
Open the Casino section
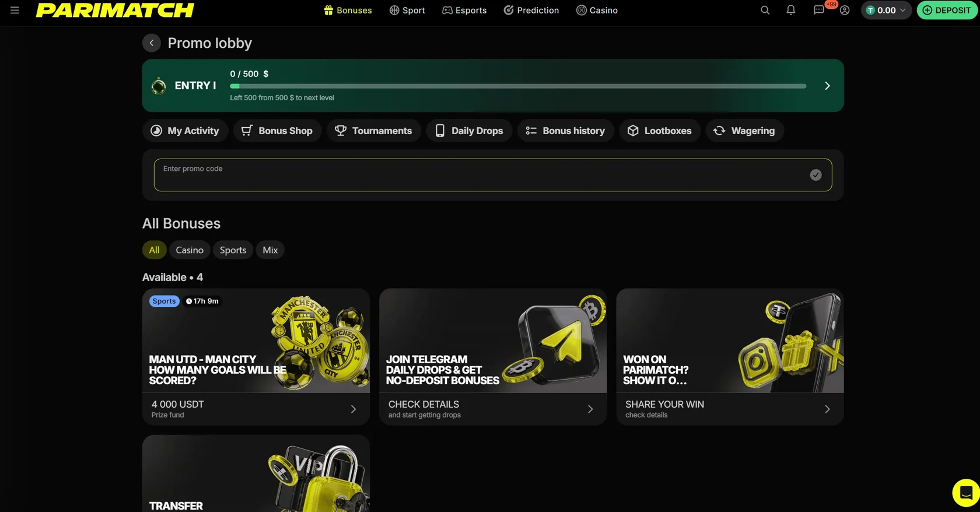tap(597, 10)
